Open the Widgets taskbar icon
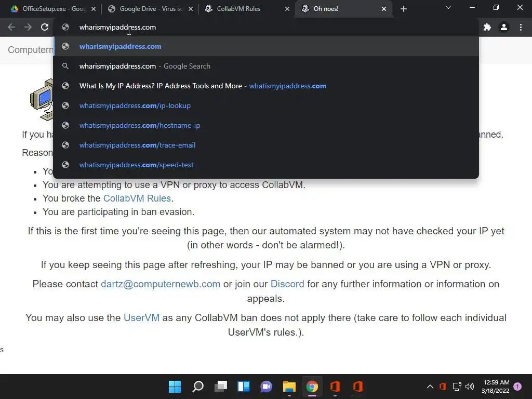This screenshot has width=532, height=399. 244,387
